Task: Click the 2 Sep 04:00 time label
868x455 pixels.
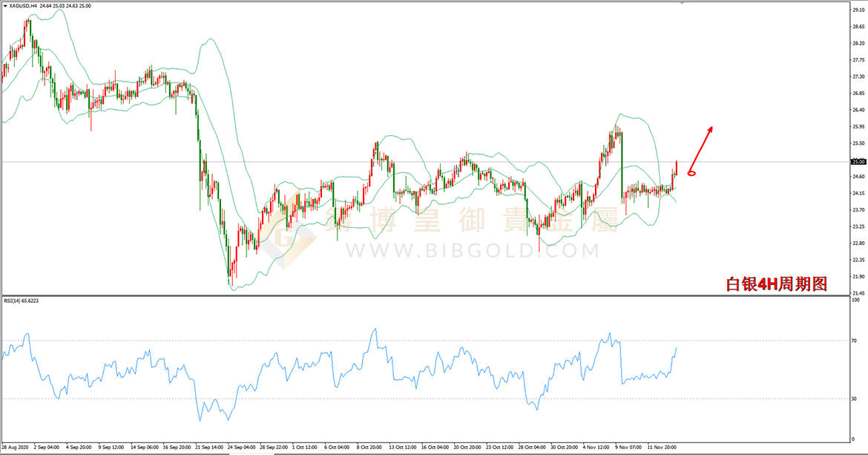Action: pos(47,447)
